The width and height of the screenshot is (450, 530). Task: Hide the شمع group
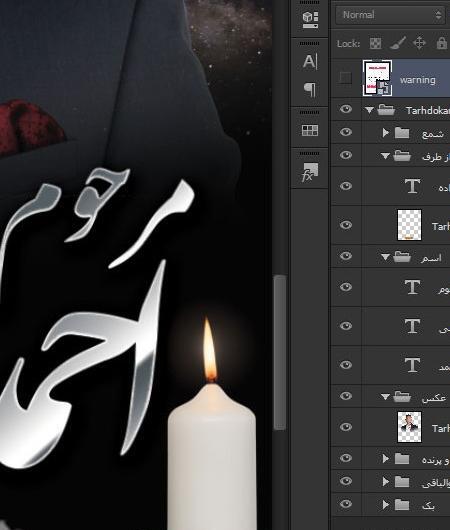tap(346, 132)
